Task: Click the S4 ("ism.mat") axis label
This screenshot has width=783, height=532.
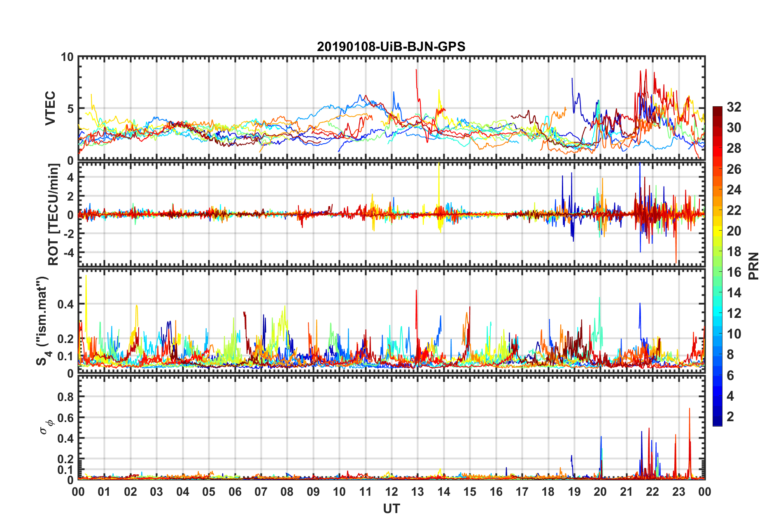Action: point(42,321)
